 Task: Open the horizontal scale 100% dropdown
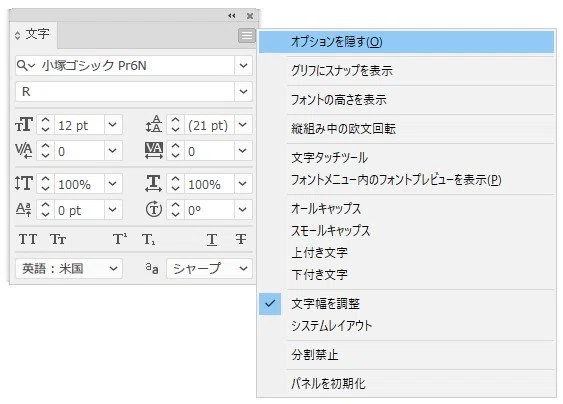[x=243, y=184]
